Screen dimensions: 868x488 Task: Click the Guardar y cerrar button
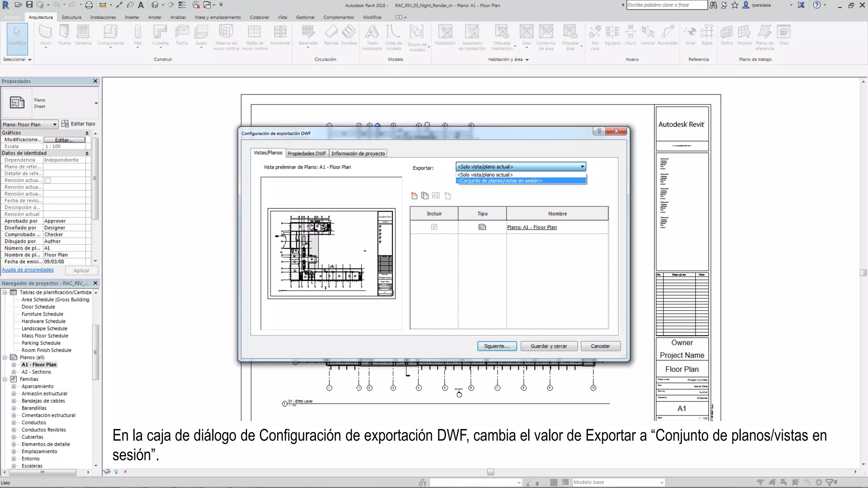[549, 346]
